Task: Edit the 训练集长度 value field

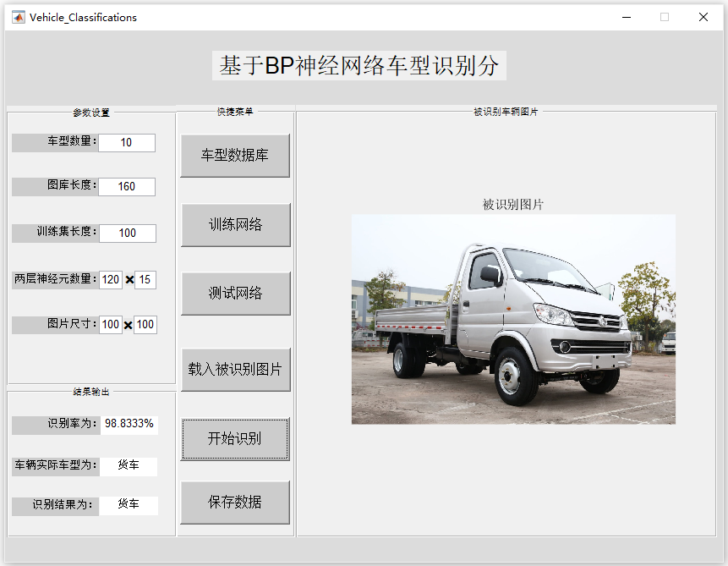Action: (x=128, y=234)
